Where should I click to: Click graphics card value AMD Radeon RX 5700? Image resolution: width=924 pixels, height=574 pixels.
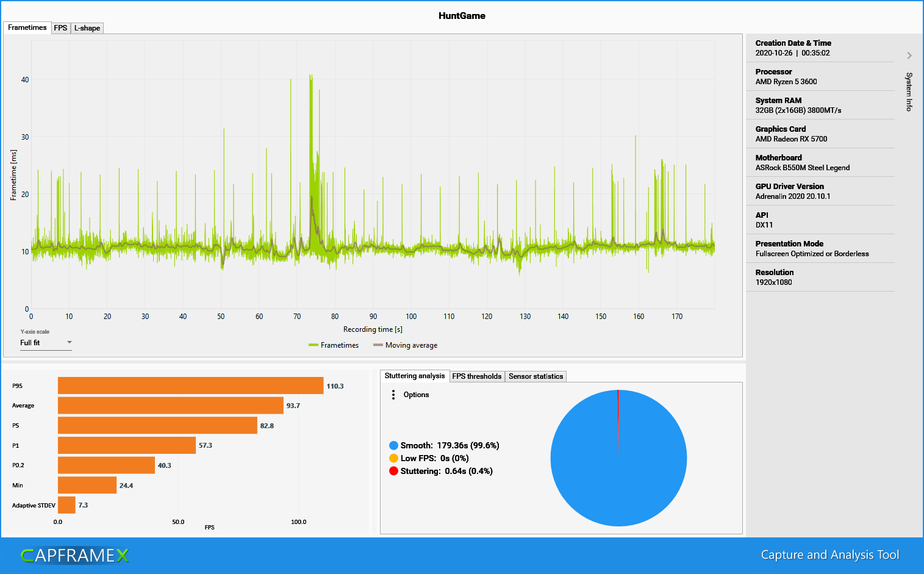coord(791,139)
